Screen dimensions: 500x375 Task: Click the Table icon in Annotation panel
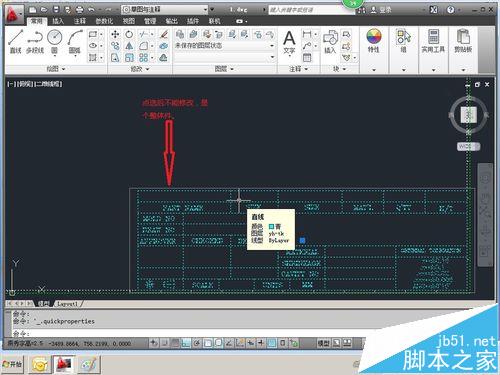pos(307,58)
